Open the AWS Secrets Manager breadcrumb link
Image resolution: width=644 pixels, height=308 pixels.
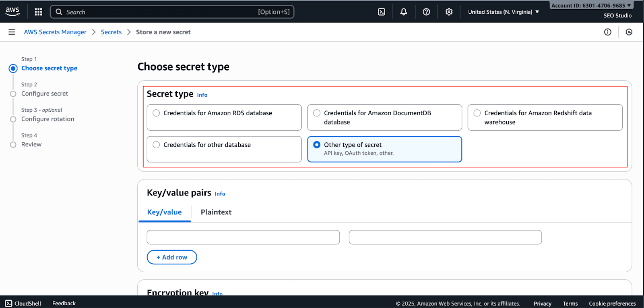coord(55,32)
